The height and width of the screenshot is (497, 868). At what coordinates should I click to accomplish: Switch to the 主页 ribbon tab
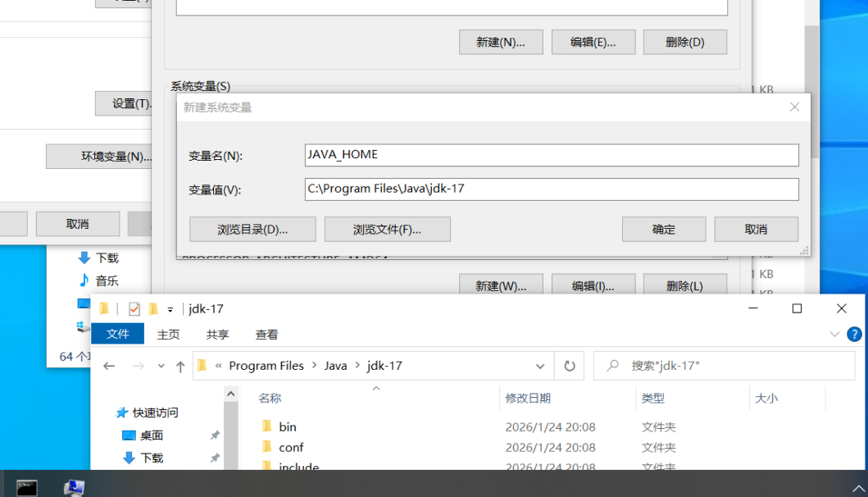[x=168, y=334]
